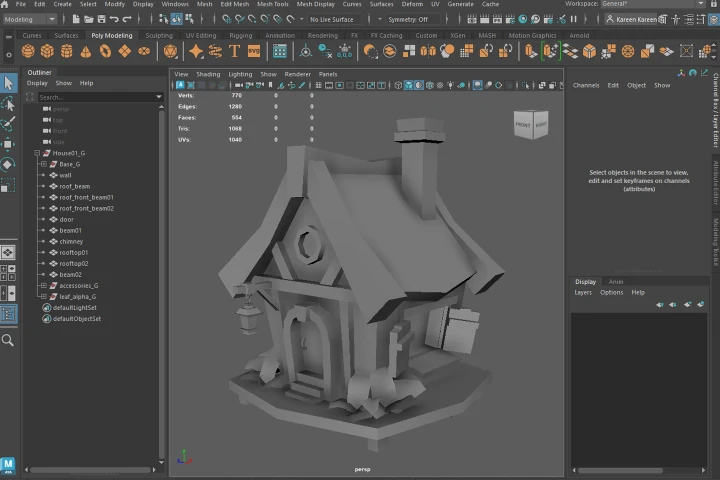Screen dimensions: 720x480
Task: Toggle the use all lights button in the viewport toolbar
Action: tap(450, 85)
